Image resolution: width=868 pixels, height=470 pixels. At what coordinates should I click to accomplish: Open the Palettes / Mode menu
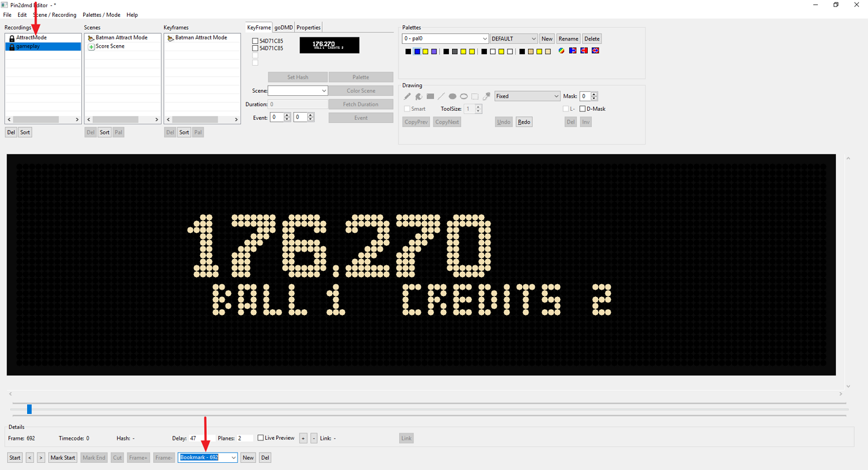pyautogui.click(x=101, y=15)
